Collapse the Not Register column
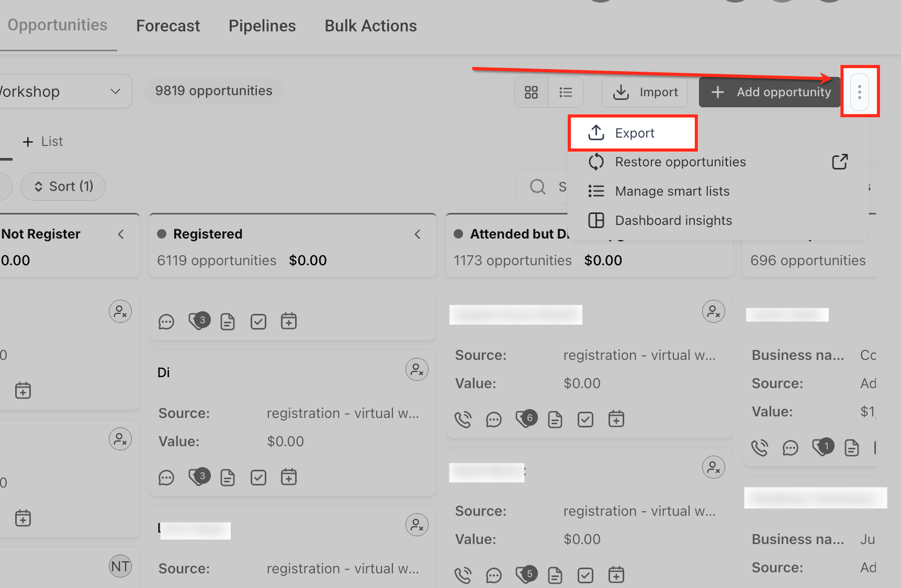The image size is (901, 588). pyautogui.click(x=121, y=234)
